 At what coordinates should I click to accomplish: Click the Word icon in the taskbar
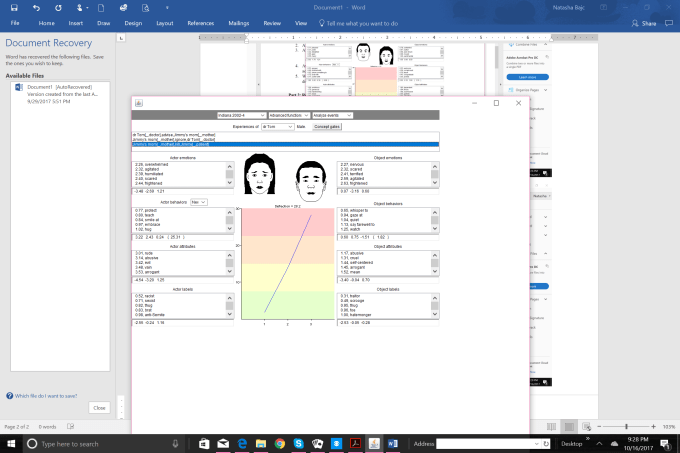tap(390, 443)
